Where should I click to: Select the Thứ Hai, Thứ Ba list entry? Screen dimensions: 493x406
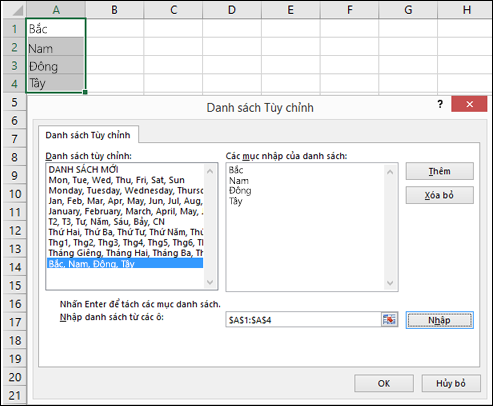[125, 232]
